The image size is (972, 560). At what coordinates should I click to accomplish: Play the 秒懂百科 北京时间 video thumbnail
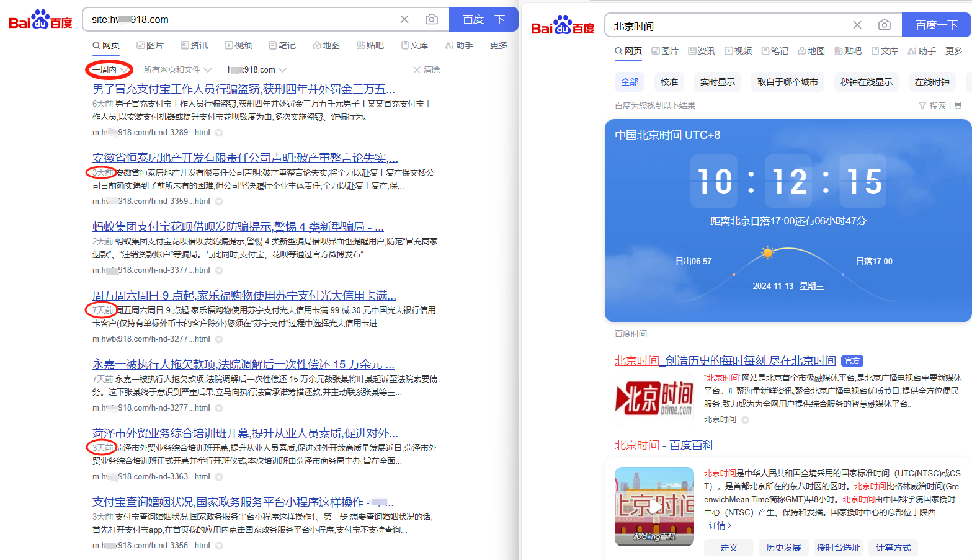point(654,507)
